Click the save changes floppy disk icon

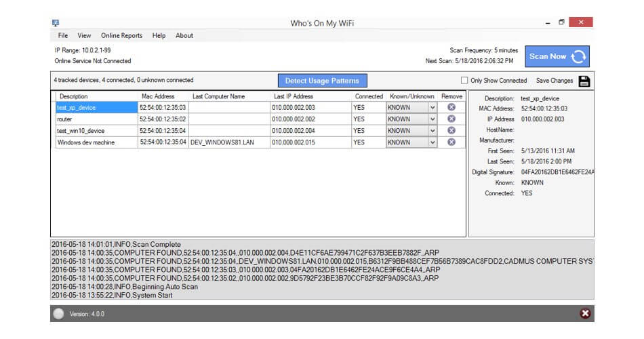tap(584, 81)
